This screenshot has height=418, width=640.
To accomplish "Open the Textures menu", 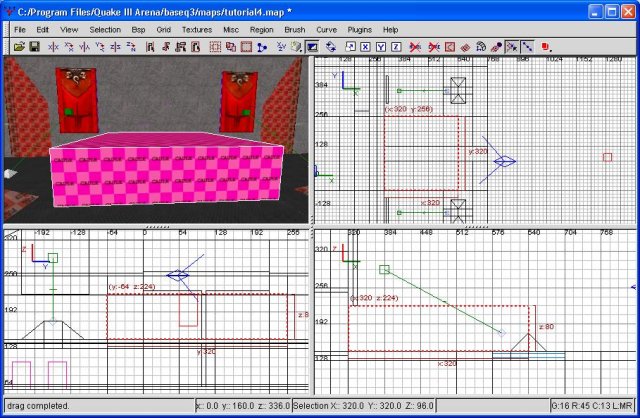I will [197, 30].
